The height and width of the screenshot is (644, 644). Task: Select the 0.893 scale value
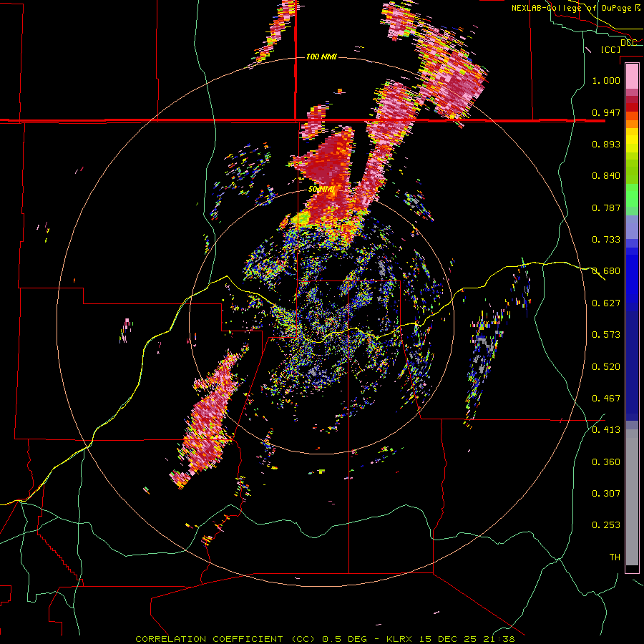pyautogui.click(x=606, y=144)
